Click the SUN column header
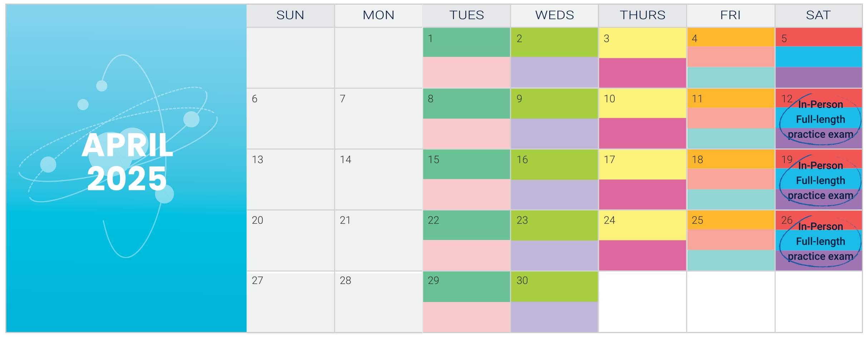Image resolution: width=868 pixels, height=337 pixels. [x=290, y=15]
